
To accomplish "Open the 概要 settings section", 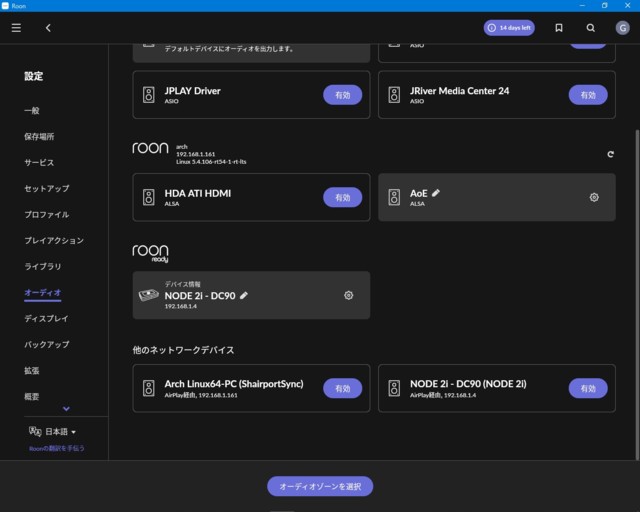I will (x=32, y=396).
